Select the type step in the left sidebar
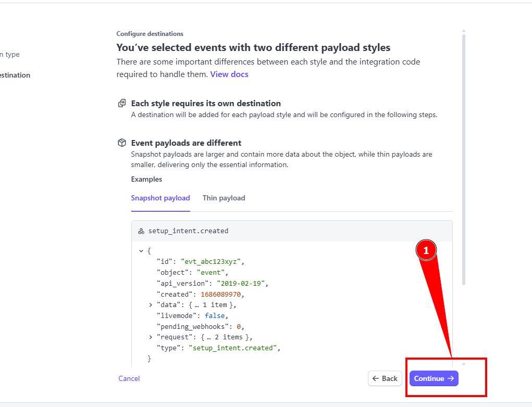Image resolution: width=532 pixels, height=407 pixels. 9,54
